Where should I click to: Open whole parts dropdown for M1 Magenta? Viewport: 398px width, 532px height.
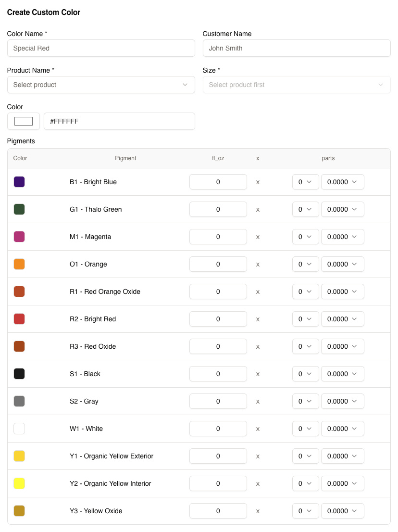(305, 237)
